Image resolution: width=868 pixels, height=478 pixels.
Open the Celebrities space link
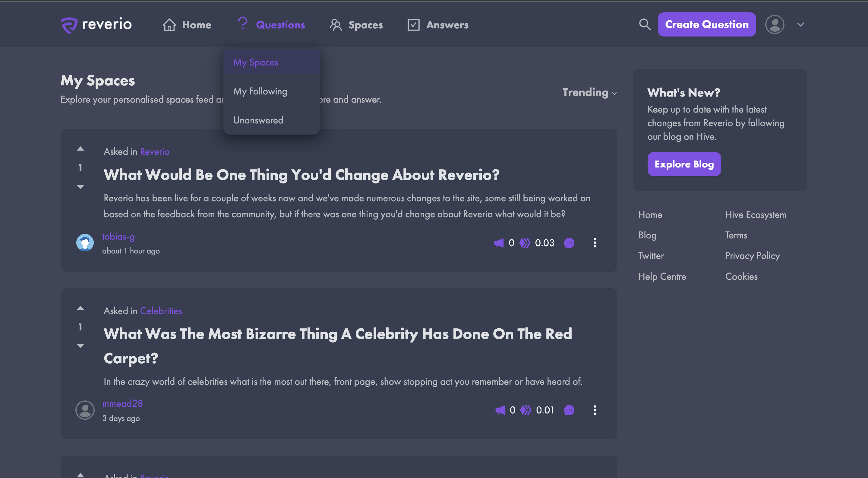tap(161, 311)
